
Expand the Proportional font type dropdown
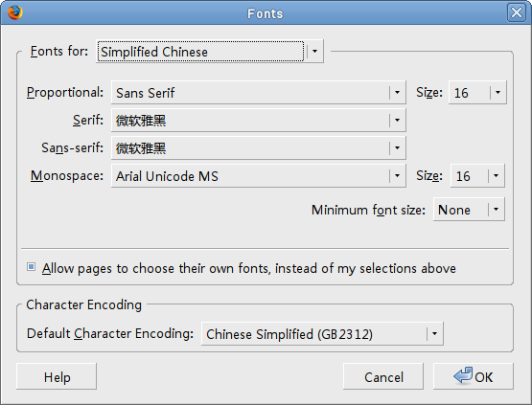click(x=397, y=93)
